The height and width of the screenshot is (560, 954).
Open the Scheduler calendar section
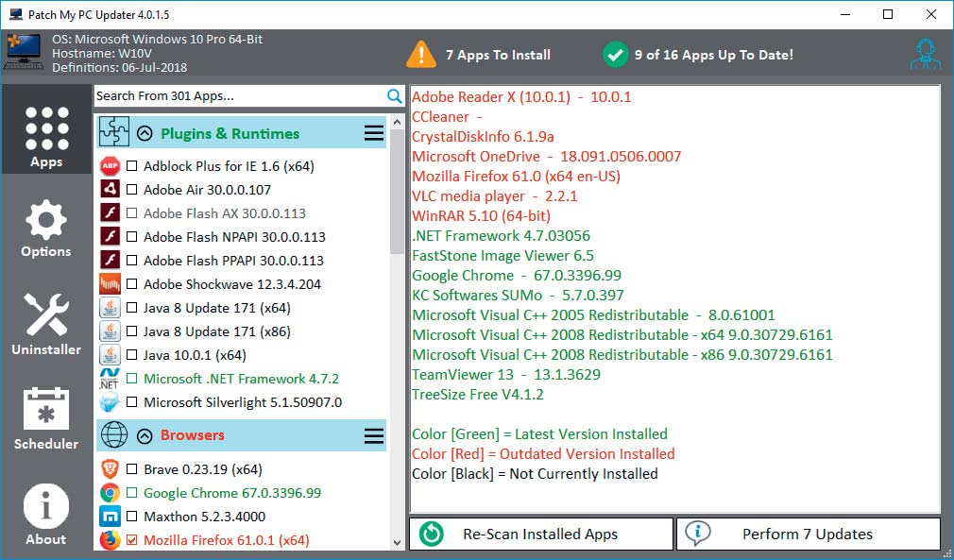pyautogui.click(x=46, y=418)
